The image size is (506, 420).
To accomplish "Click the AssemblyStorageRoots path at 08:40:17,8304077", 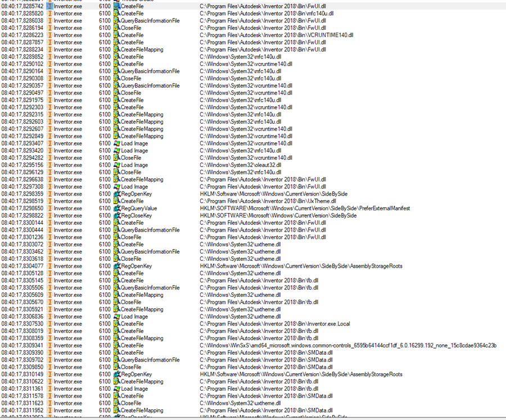I will 301,266.
